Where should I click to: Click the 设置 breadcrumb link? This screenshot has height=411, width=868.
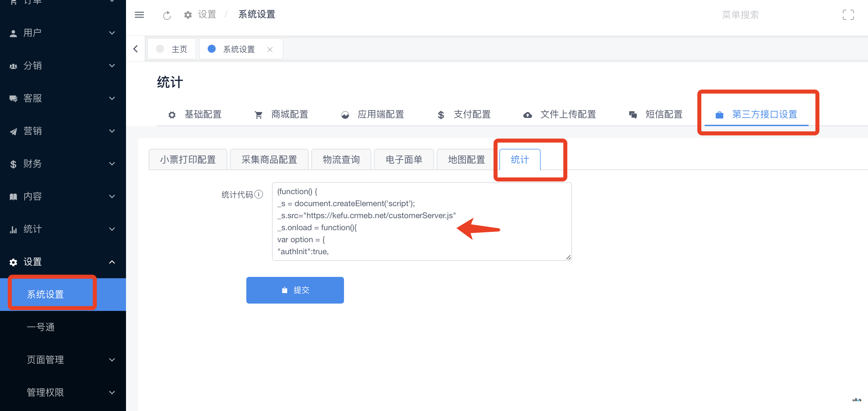coord(207,14)
